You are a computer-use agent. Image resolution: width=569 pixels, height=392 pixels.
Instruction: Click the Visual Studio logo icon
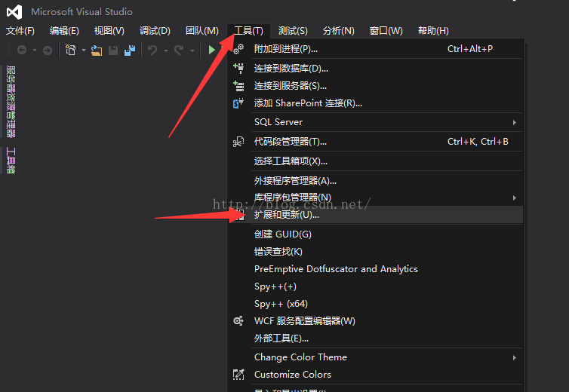coord(14,12)
